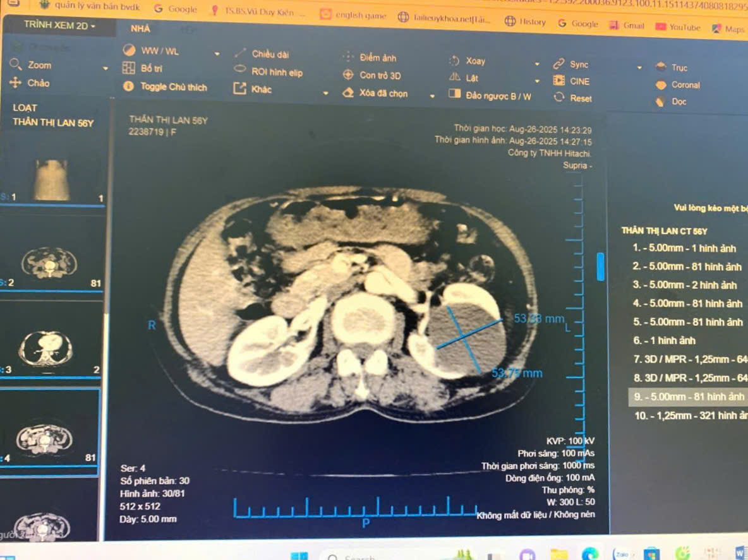Click the Reset button
748x560 pixels.
click(580, 98)
